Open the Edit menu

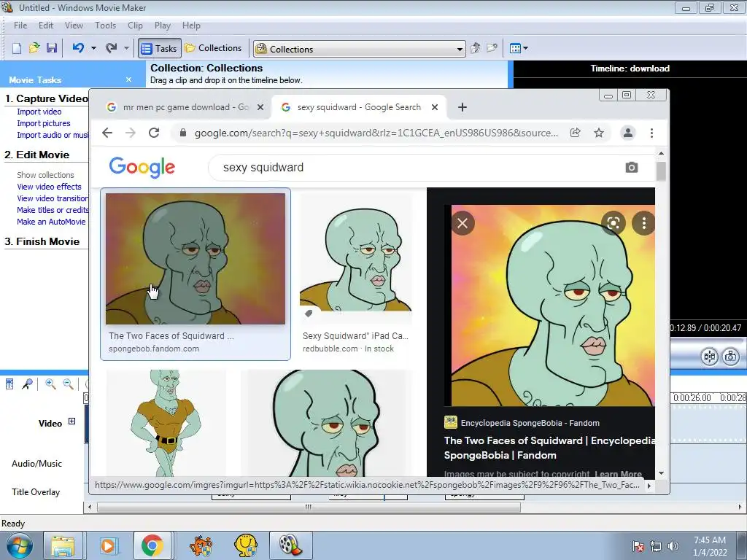tap(46, 26)
